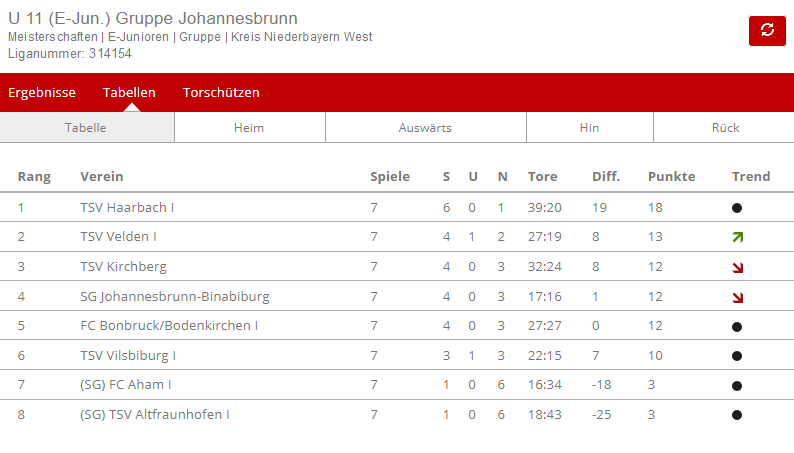
Task: Show the Heim table view
Action: [249, 128]
